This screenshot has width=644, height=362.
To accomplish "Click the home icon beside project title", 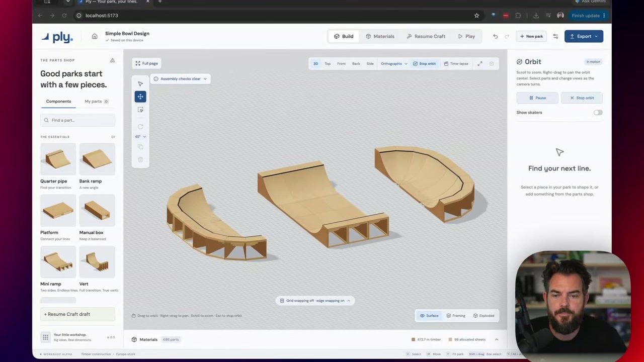I will 95,36.
